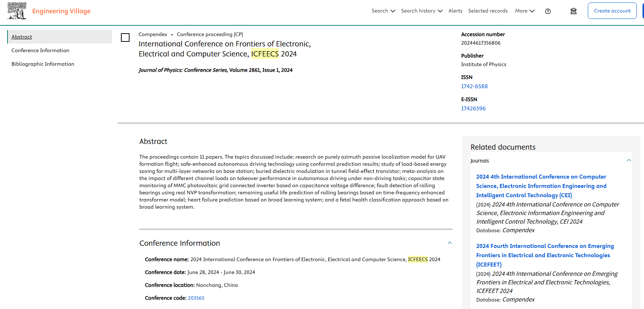Open the related CEI 2024 conference document
This screenshot has height=309, width=644.
[x=541, y=186]
